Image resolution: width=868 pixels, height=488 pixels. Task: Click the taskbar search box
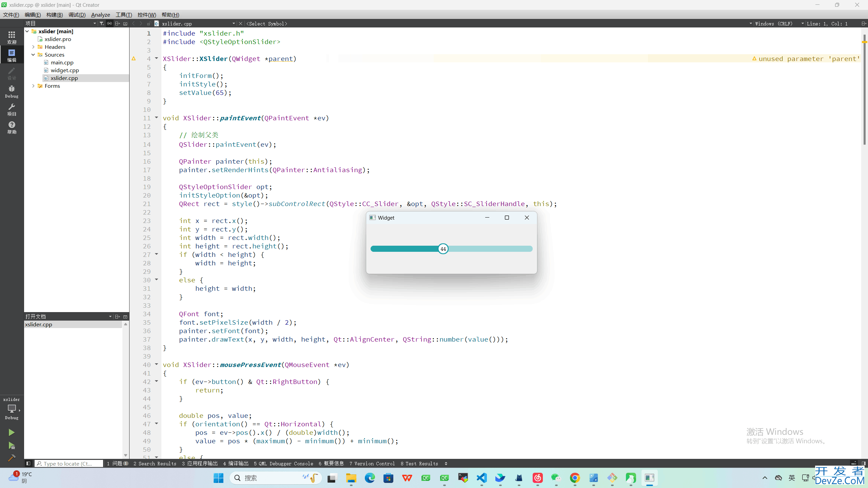(x=276, y=478)
